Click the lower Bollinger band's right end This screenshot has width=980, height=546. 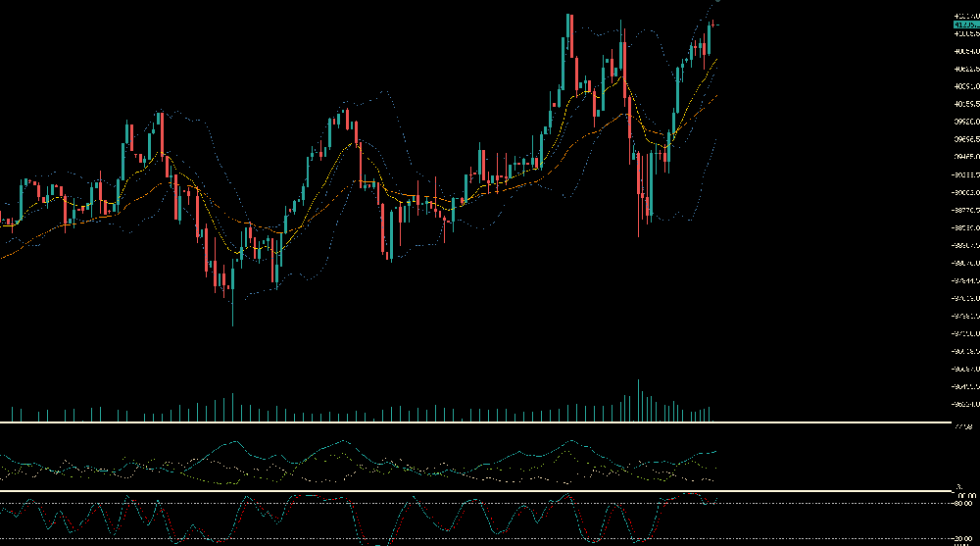click(x=717, y=138)
